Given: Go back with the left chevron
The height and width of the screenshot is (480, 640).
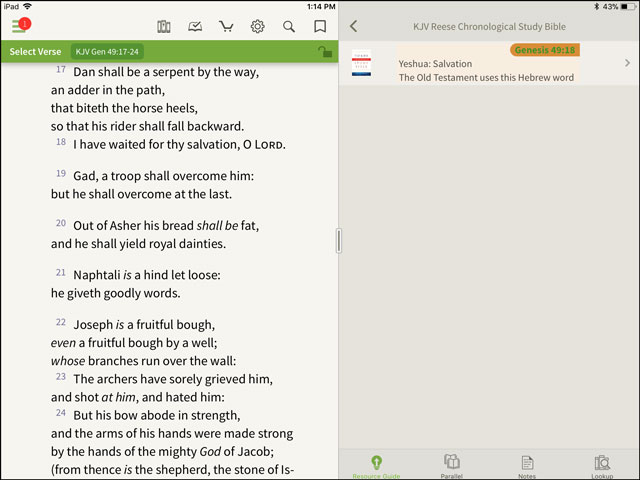Looking at the screenshot, I should (x=353, y=27).
